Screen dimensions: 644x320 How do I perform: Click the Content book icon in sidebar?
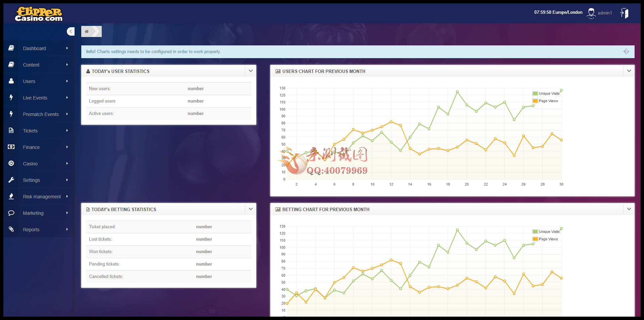pos(11,65)
